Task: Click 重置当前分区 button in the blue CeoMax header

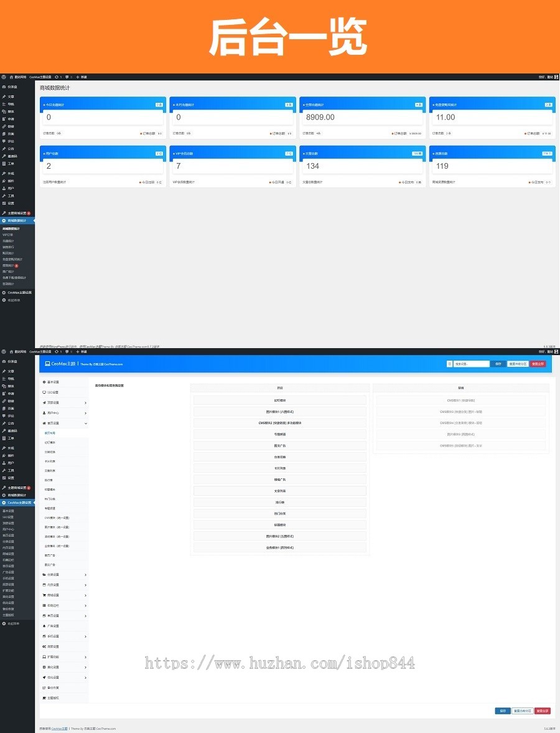Action: 518,364
